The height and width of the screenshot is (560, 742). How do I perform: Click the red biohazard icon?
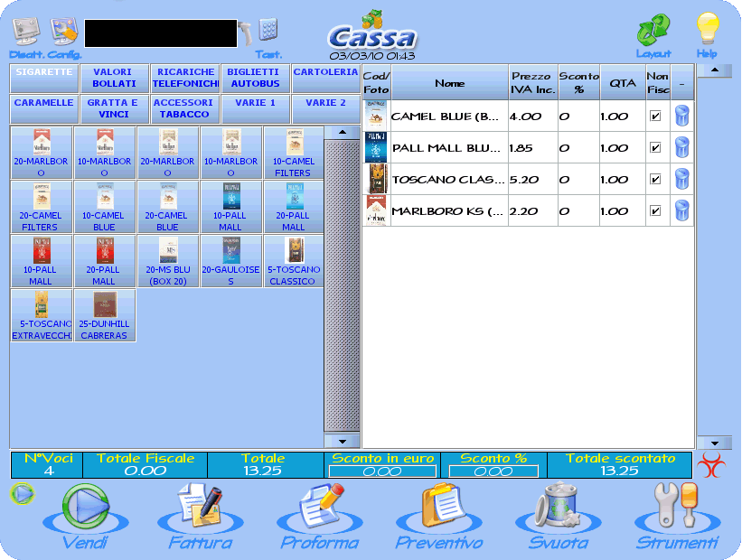coord(711,465)
